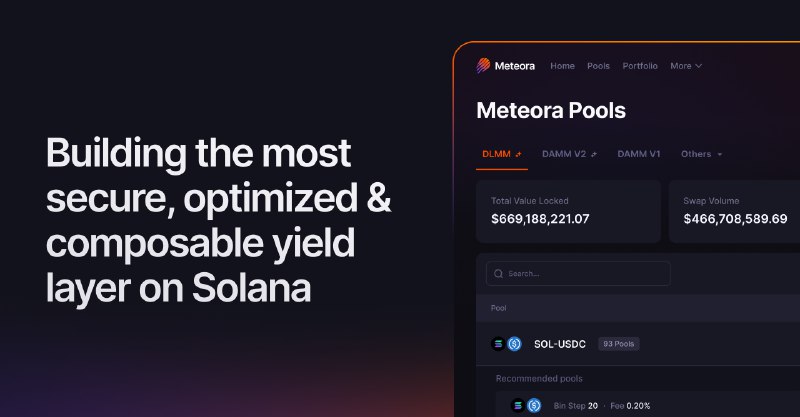Click the SOL icon in recommended pool row
Image resolution: width=800 pixels, height=417 pixels.
click(x=518, y=406)
